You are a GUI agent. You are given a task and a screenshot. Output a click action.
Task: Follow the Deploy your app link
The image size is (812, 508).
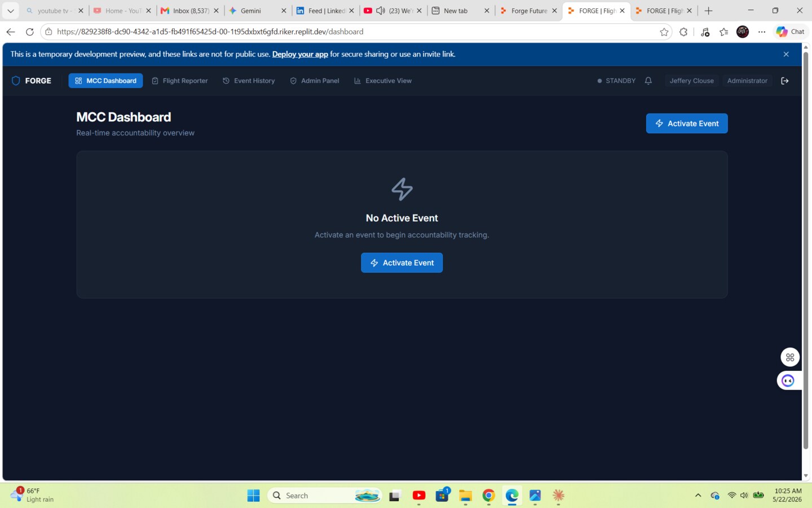click(300, 54)
